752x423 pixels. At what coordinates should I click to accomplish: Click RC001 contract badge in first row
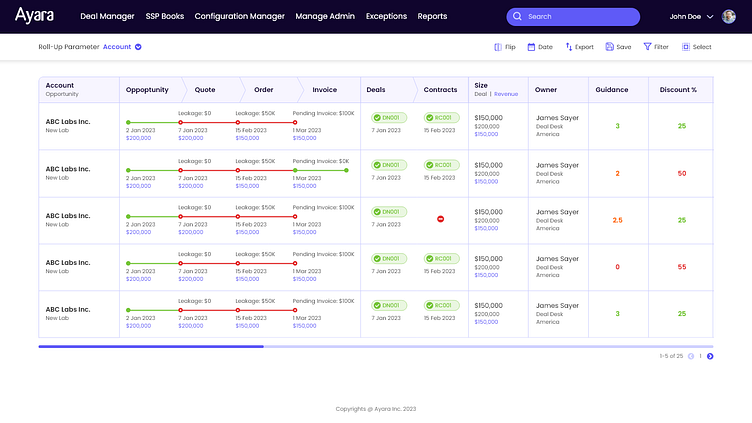(x=440, y=118)
